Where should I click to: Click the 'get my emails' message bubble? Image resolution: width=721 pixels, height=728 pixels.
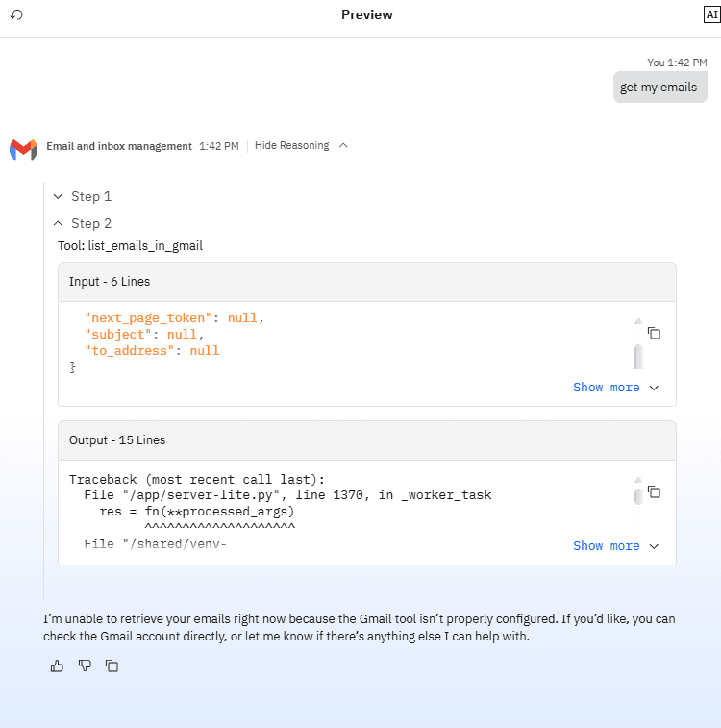[659, 88]
